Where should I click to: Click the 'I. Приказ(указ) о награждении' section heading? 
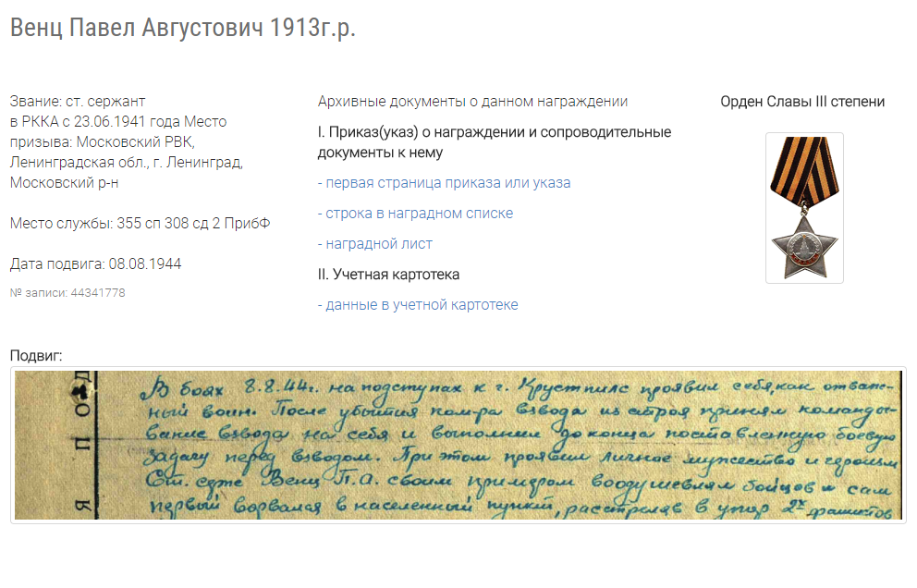point(495,132)
